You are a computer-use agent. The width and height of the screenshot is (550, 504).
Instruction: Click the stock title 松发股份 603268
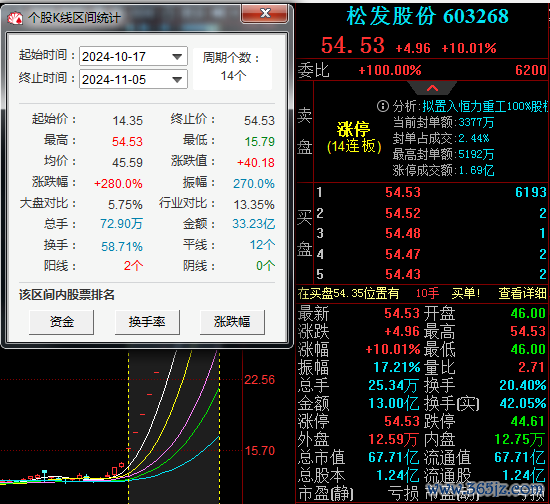click(428, 16)
